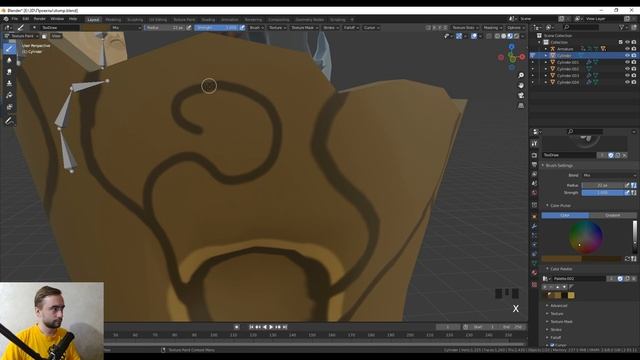Open the Texture Slots dropdown
This screenshot has height=360, width=640.
click(x=465, y=28)
